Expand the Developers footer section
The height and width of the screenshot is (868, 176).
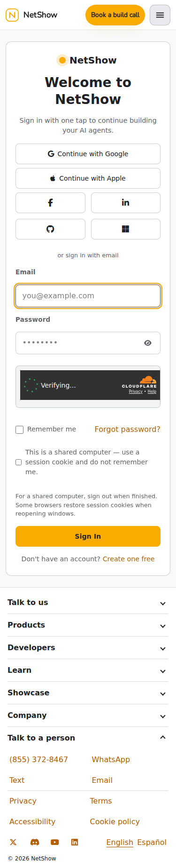pos(88,648)
